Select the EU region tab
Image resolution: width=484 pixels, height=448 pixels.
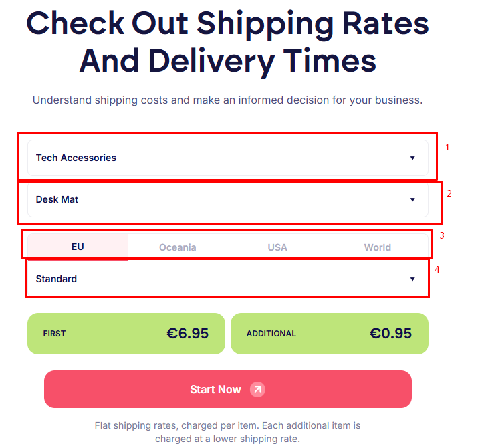pyautogui.click(x=78, y=247)
